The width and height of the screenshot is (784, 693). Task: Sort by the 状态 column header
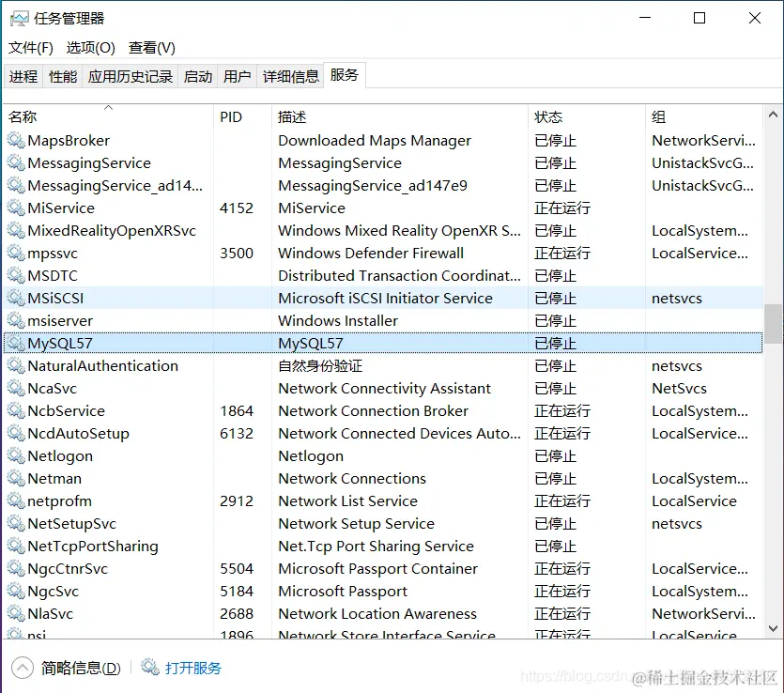[587, 117]
